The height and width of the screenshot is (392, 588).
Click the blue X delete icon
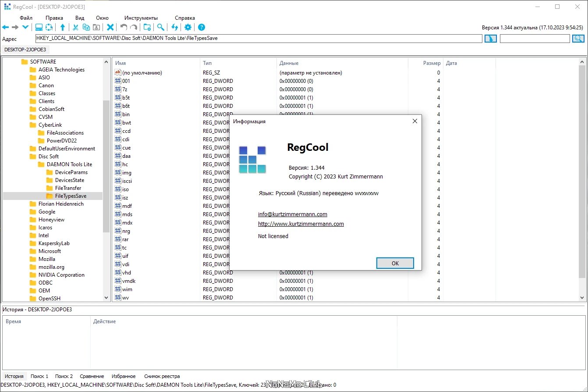110,27
